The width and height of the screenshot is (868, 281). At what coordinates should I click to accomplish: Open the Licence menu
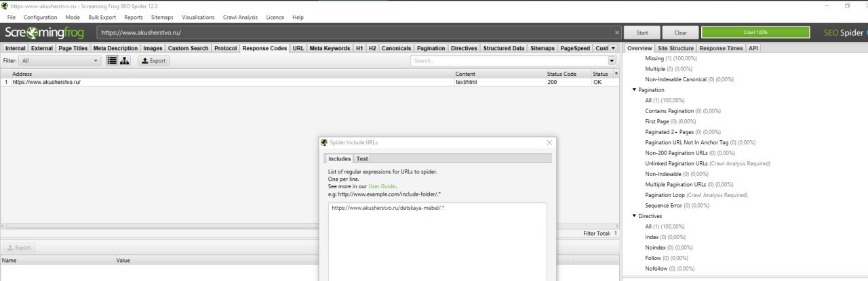coord(275,17)
